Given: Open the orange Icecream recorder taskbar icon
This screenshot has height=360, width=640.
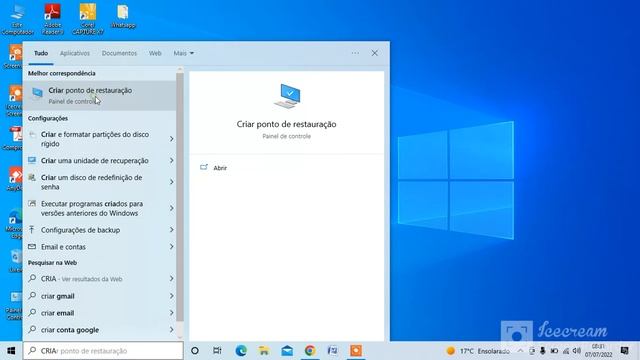Looking at the screenshot, I should [356, 351].
